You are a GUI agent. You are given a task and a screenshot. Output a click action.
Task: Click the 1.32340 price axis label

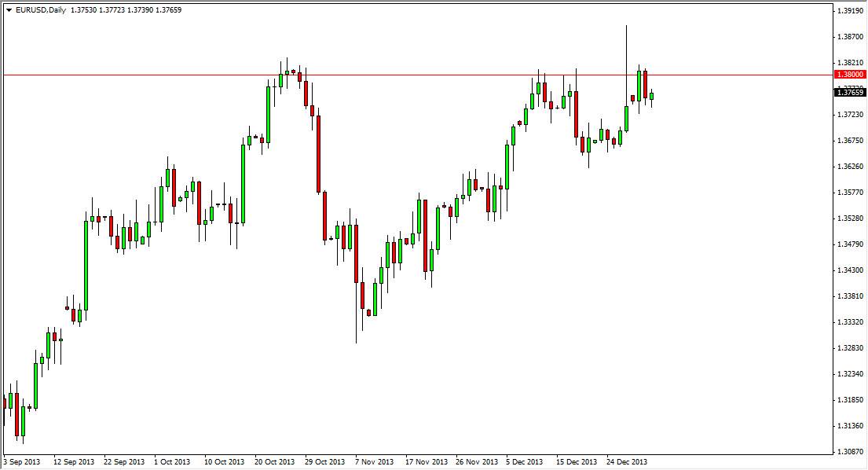coord(850,373)
